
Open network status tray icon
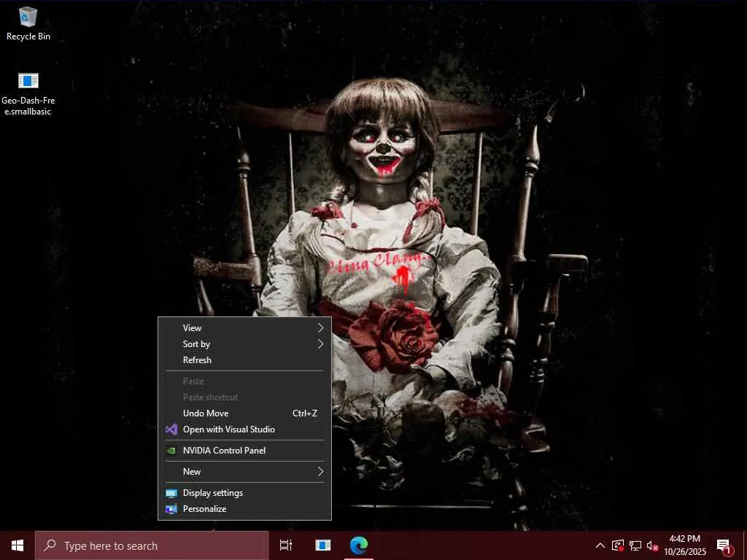point(635,545)
